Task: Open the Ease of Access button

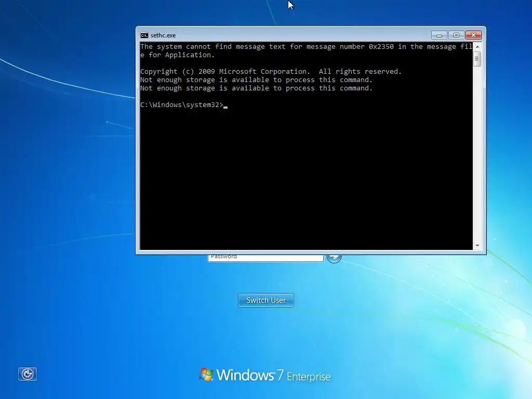Action: (28, 374)
